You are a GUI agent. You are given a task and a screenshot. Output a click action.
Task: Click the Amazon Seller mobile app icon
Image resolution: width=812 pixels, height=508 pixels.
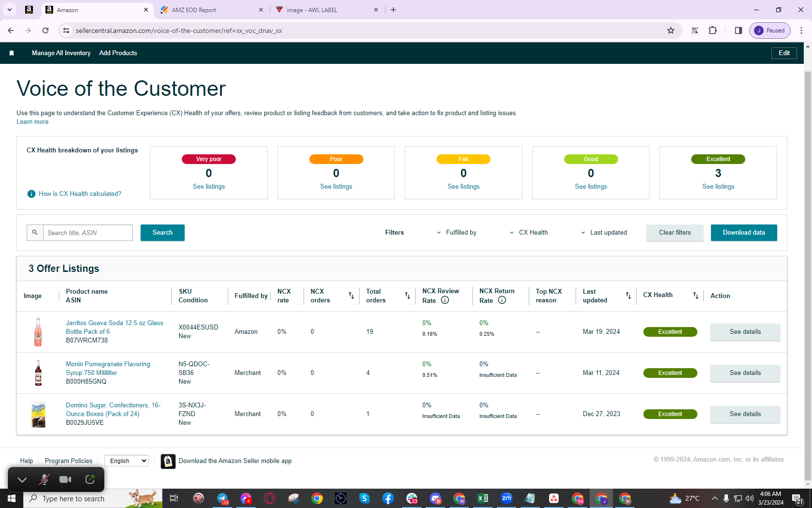click(x=168, y=462)
